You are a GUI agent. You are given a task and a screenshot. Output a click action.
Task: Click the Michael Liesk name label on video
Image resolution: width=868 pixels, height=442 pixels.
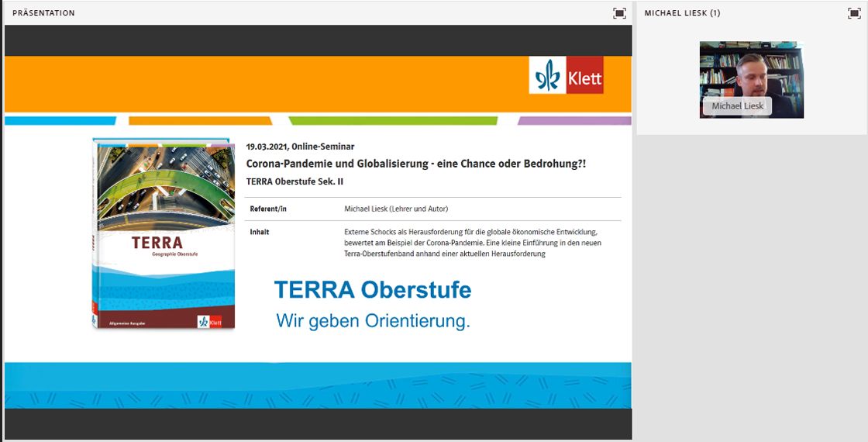point(737,105)
